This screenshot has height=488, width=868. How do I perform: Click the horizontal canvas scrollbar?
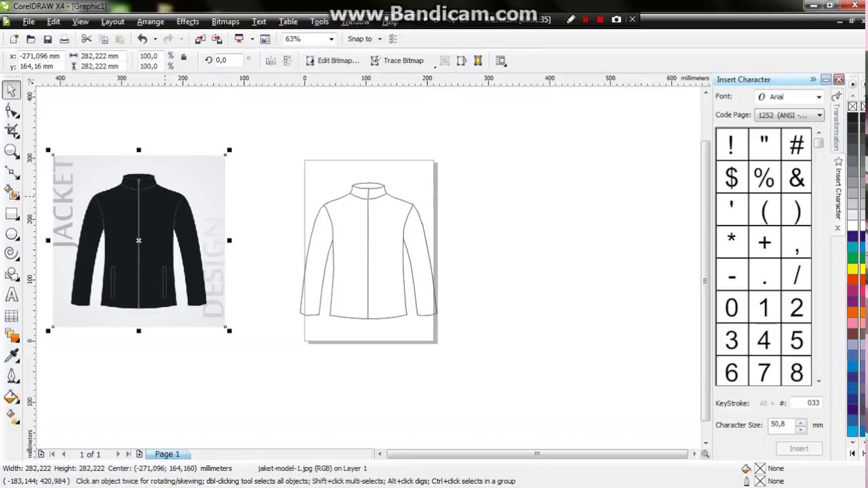[536, 454]
